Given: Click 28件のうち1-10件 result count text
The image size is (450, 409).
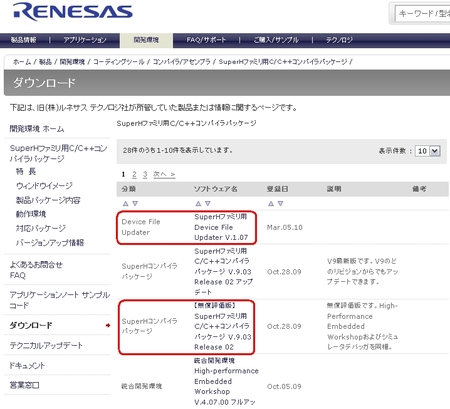Looking at the screenshot, I should (x=178, y=150).
